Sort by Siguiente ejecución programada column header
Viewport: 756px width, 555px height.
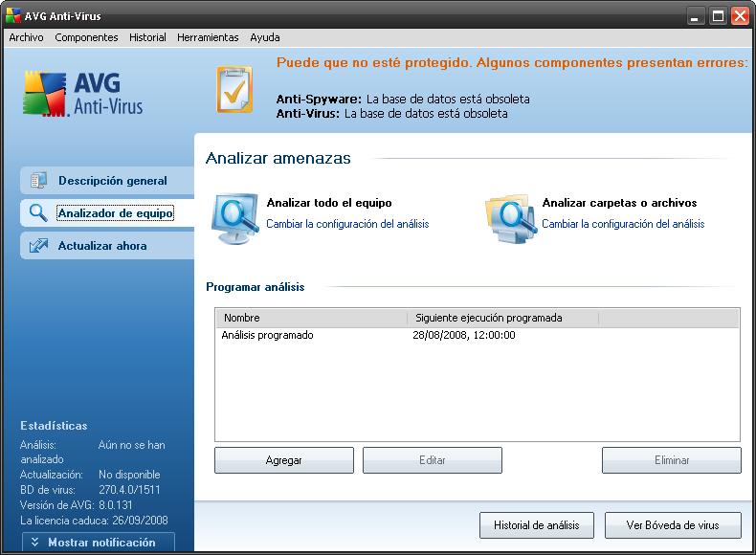tap(502, 318)
